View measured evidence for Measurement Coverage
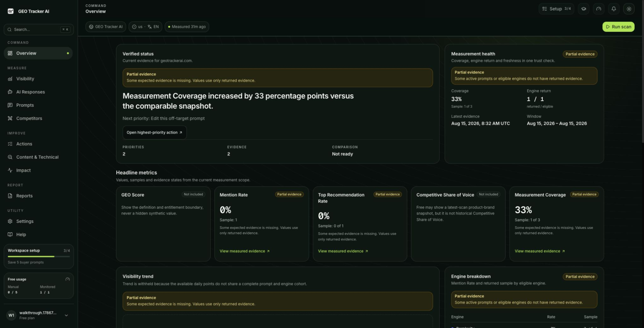644x328 pixels. pos(540,251)
